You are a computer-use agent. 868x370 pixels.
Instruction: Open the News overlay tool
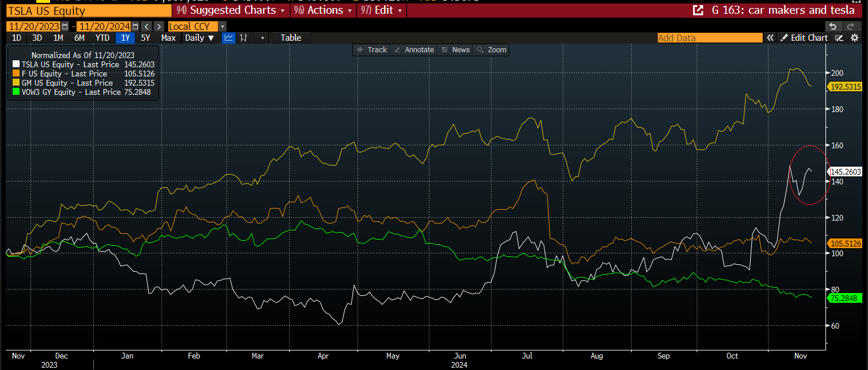(455, 50)
